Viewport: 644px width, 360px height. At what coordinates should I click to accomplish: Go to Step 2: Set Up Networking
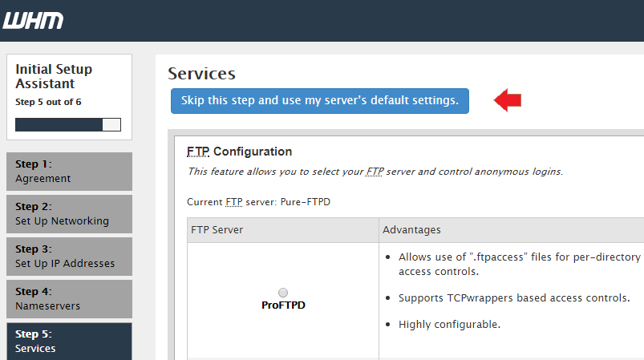pos(70,214)
